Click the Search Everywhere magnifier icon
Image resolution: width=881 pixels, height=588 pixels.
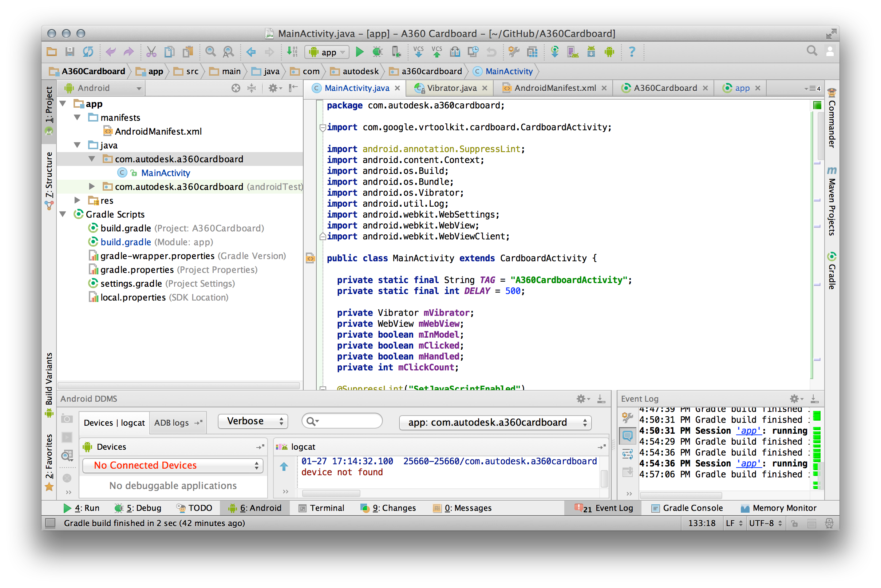(x=811, y=51)
